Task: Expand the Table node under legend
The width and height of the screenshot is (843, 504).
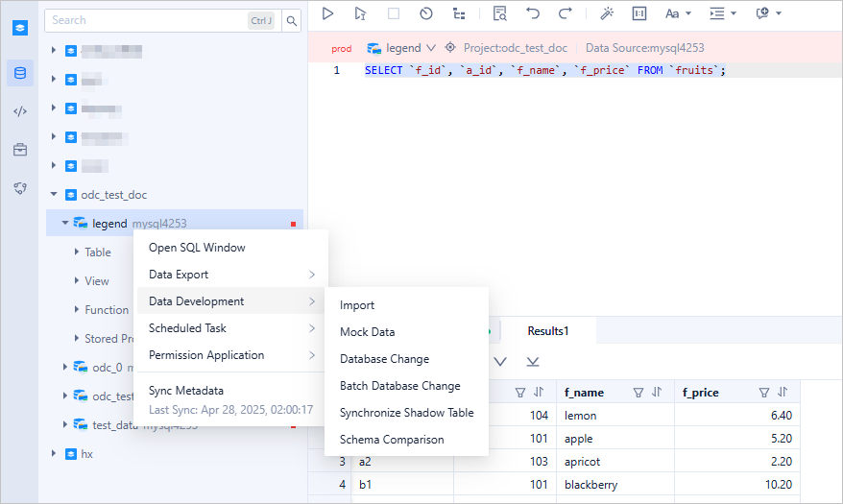Action: tap(77, 252)
